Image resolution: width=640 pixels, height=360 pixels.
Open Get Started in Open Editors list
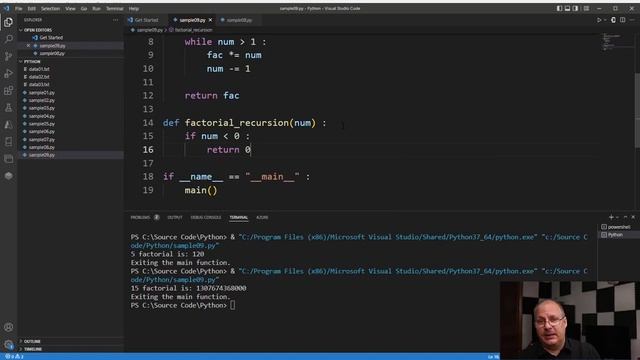(x=51, y=38)
